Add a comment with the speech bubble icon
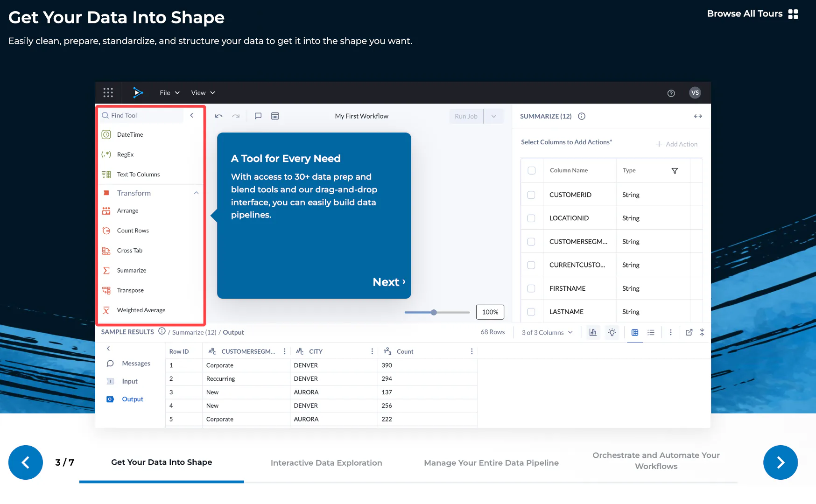816x504 pixels. tap(258, 116)
